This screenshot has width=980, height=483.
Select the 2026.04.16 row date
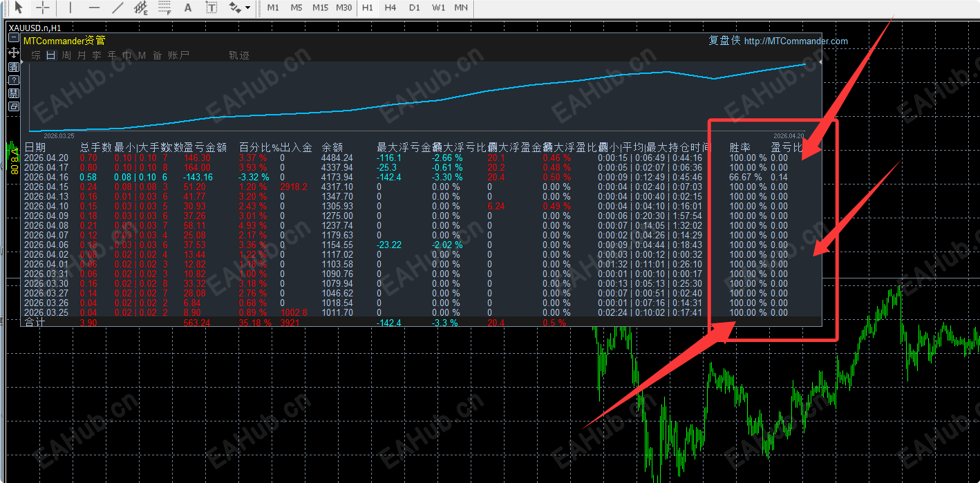click(x=46, y=177)
